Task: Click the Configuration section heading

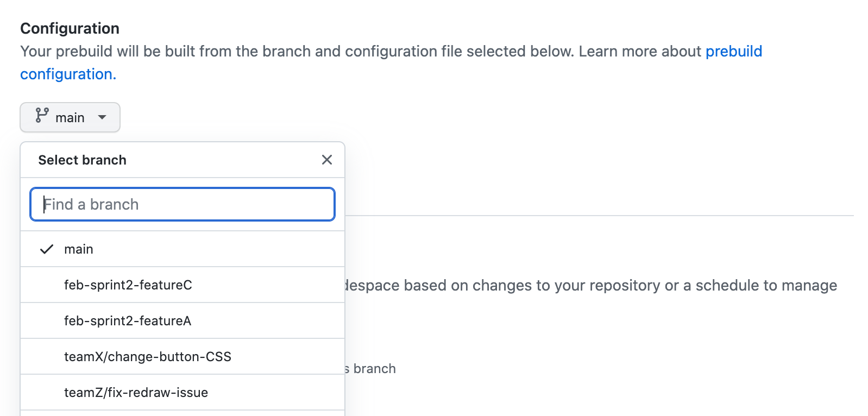Action: [x=69, y=28]
